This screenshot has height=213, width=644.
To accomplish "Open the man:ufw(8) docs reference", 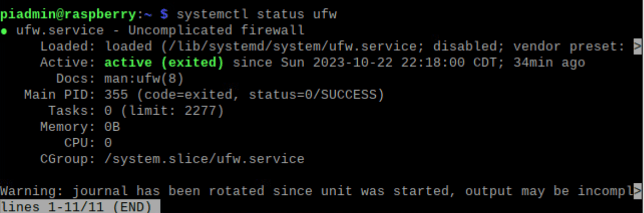I will click(144, 79).
